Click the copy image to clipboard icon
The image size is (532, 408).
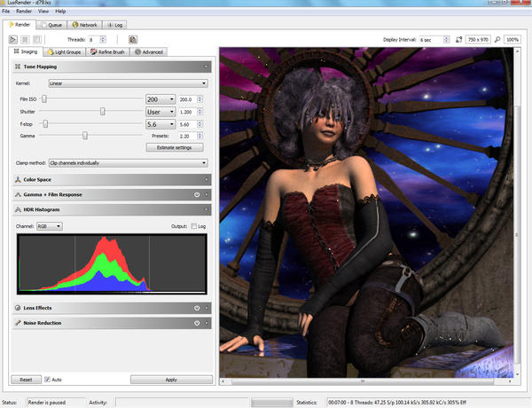click(132, 39)
